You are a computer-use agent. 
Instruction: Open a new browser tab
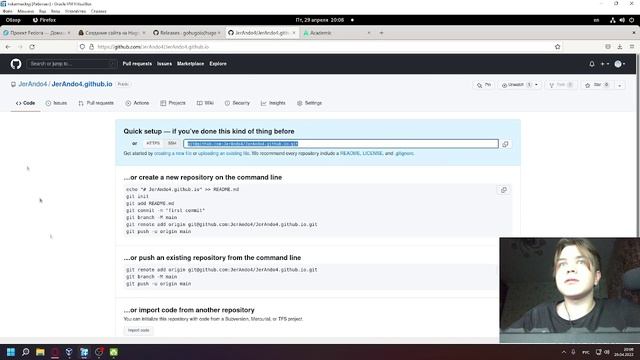381,33
